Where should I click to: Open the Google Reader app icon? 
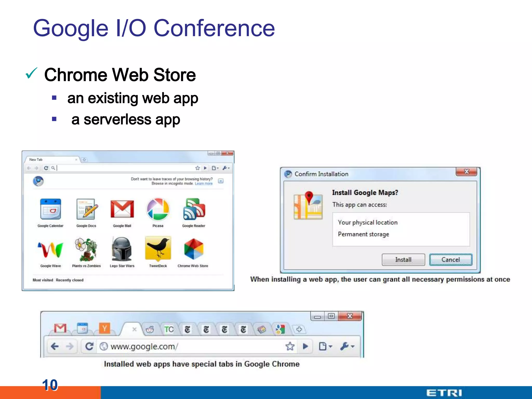194,209
